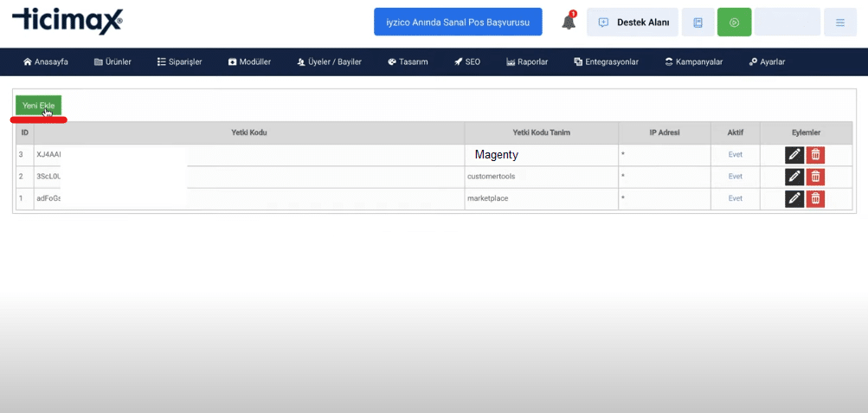The image size is (868, 413).
Task: Select the adFoG authorization code cell
Action: 249,199
